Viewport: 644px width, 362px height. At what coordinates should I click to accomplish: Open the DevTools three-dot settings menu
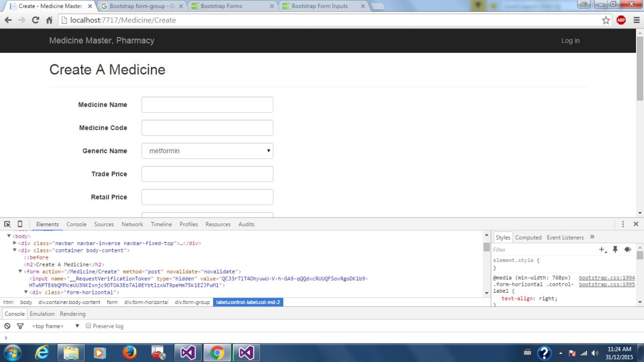coord(623,224)
